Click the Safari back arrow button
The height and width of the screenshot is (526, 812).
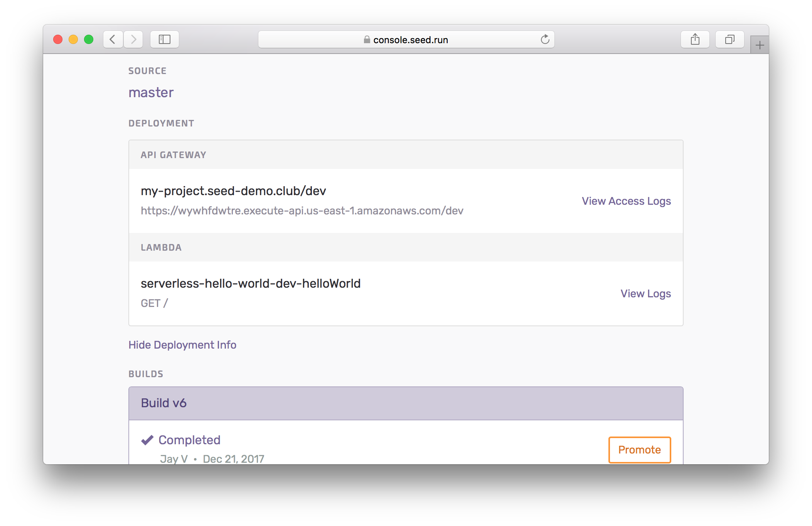(x=113, y=39)
